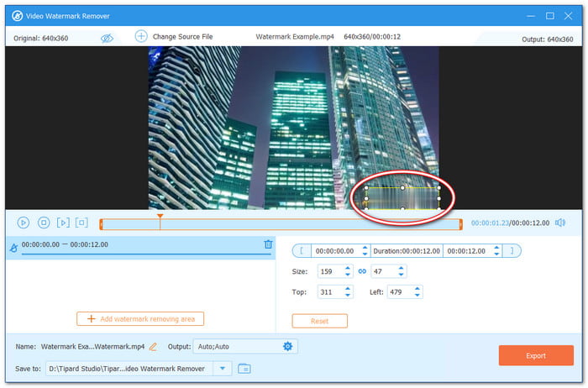Decrease the end time value

point(496,254)
